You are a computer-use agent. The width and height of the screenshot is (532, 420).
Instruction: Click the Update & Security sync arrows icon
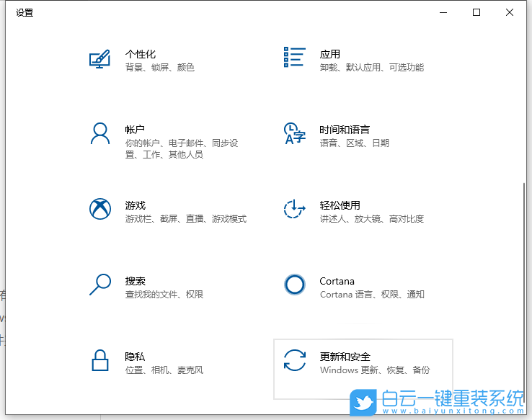[295, 360]
